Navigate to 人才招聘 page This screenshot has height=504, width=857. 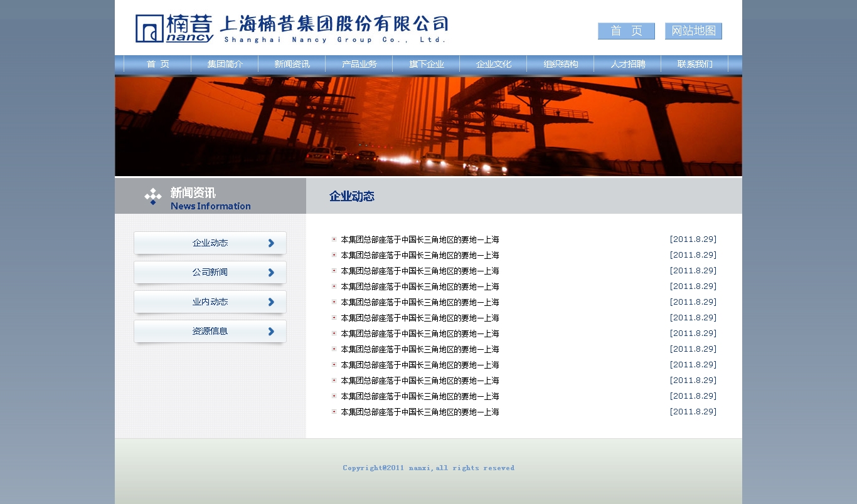627,64
